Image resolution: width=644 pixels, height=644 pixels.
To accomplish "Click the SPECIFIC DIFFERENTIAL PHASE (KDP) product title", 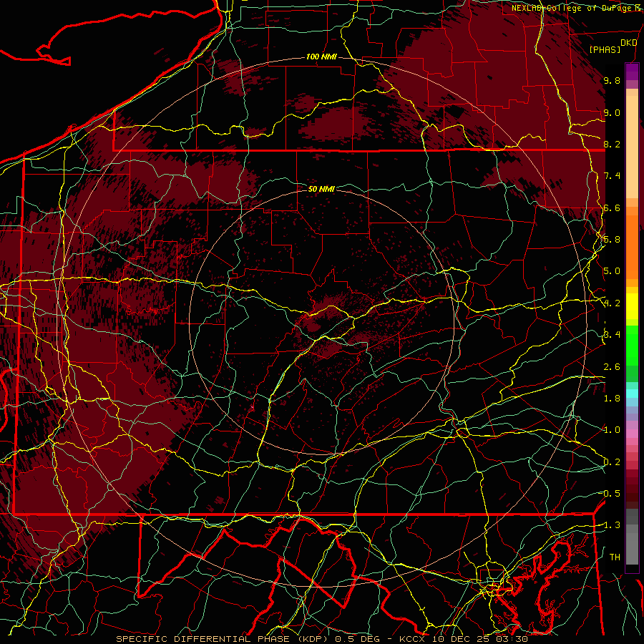I will (223, 639).
